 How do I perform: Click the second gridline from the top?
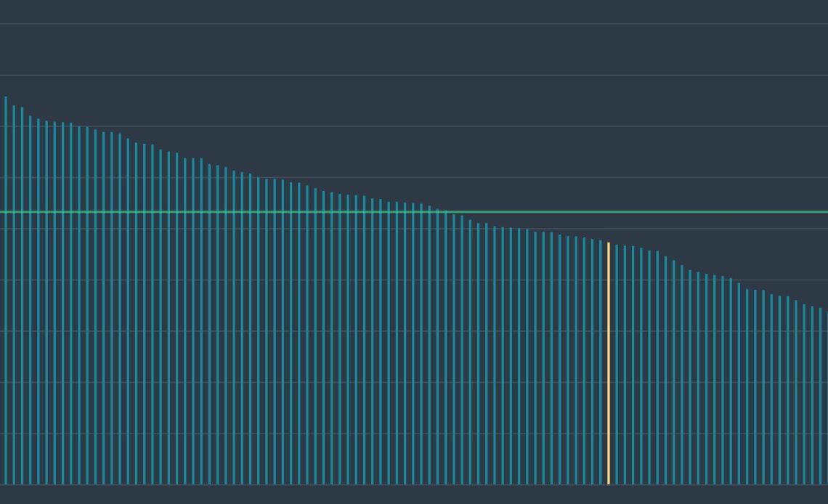[x=414, y=75]
